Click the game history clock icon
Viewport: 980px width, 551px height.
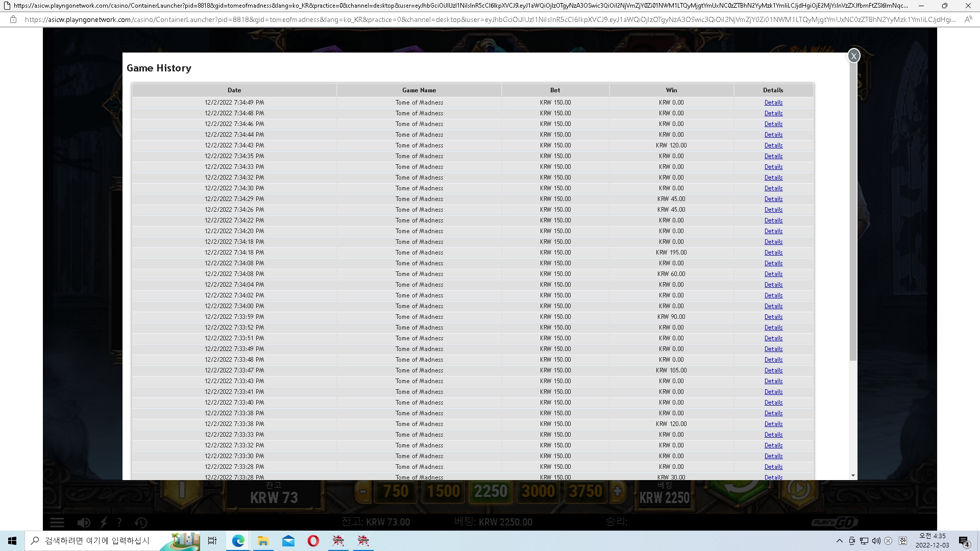pos(141,522)
